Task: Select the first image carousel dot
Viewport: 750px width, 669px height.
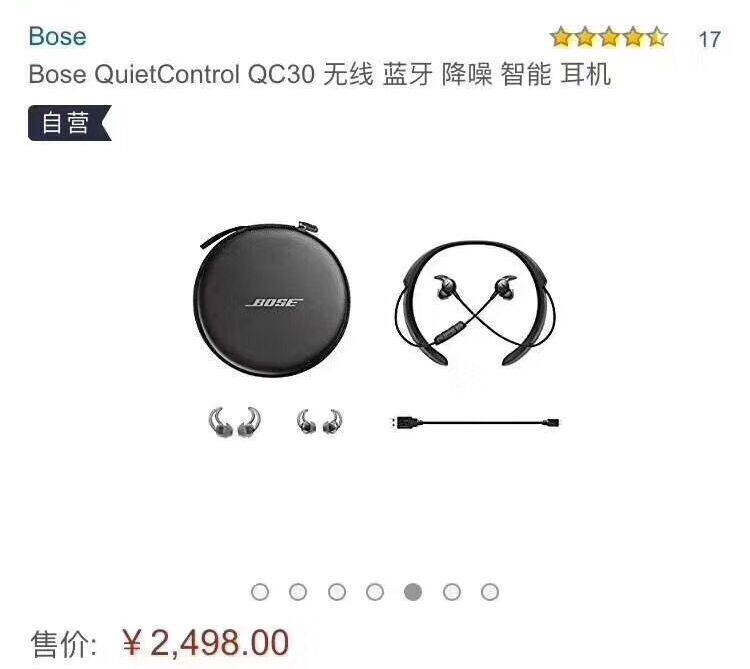Action: click(x=260, y=592)
